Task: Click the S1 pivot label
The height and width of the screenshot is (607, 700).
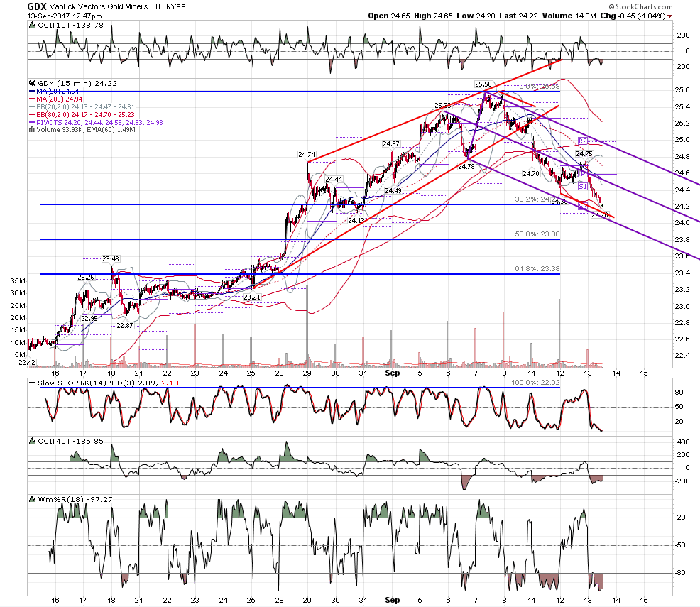Action: coord(583,187)
